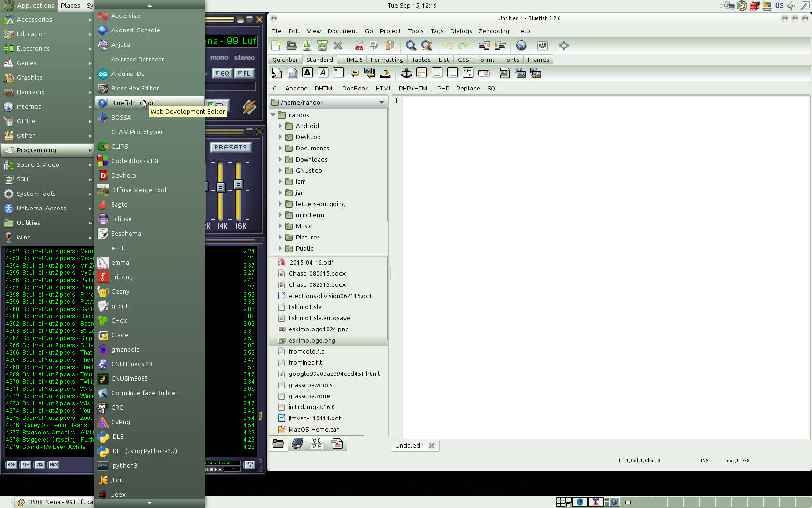Insert line break return-arrow icon
The width and height of the screenshot is (812, 508).
click(354, 73)
